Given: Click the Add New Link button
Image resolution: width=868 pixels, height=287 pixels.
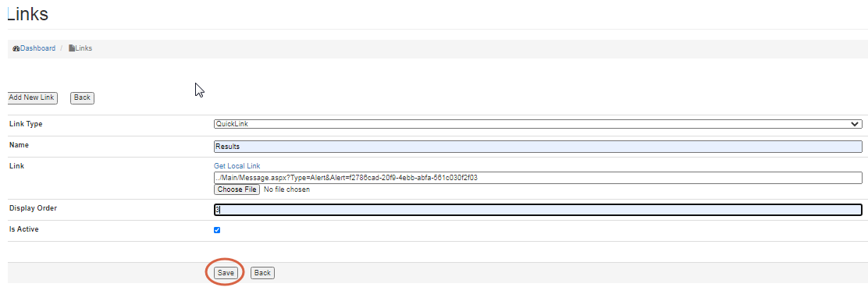Looking at the screenshot, I should pos(32,98).
